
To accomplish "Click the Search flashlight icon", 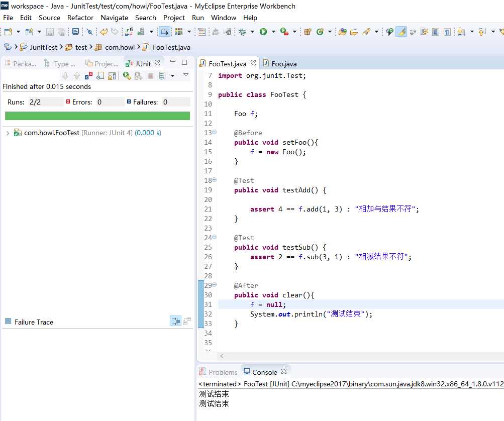I will (366, 32).
